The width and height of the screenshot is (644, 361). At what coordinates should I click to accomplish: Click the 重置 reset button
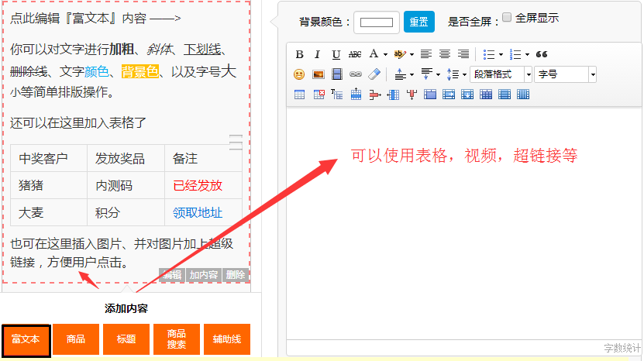[x=419, y=22]
